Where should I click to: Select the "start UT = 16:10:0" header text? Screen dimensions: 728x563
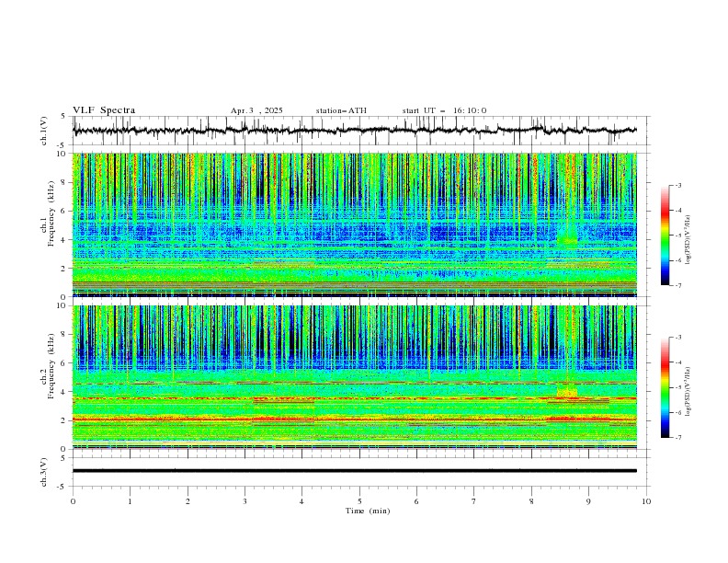pyautogui.click(x=444, y=110)
